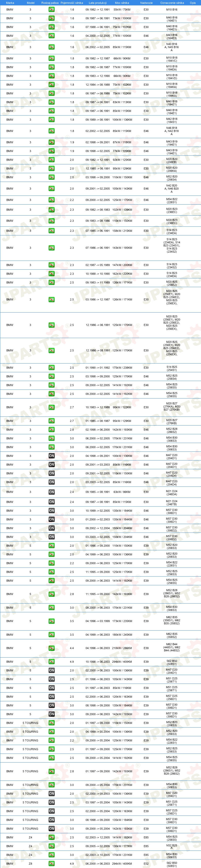Click the Nadwozie column header

tap(147, 3)
